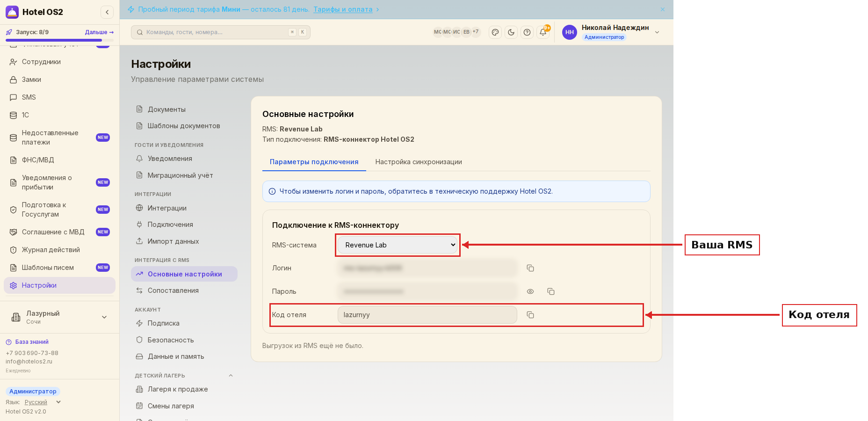Copy the Логин field value
Image resolution: width=868 pixels, height=421 pixels.
(530, 268)
